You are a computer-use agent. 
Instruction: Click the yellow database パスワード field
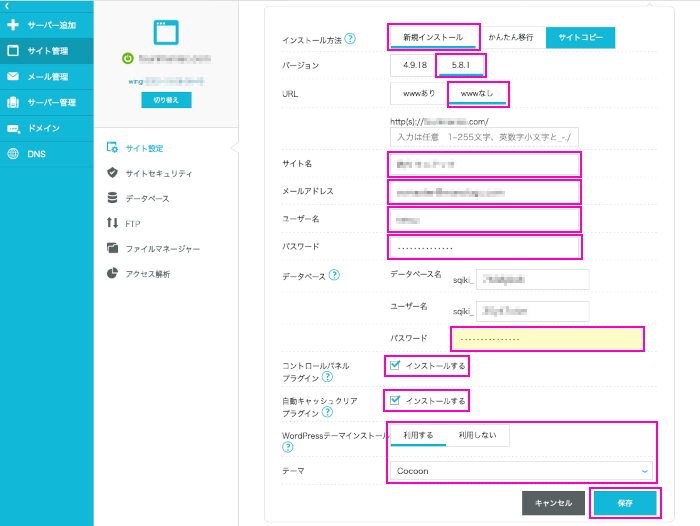pyautogui.click(x=547, y=339)
